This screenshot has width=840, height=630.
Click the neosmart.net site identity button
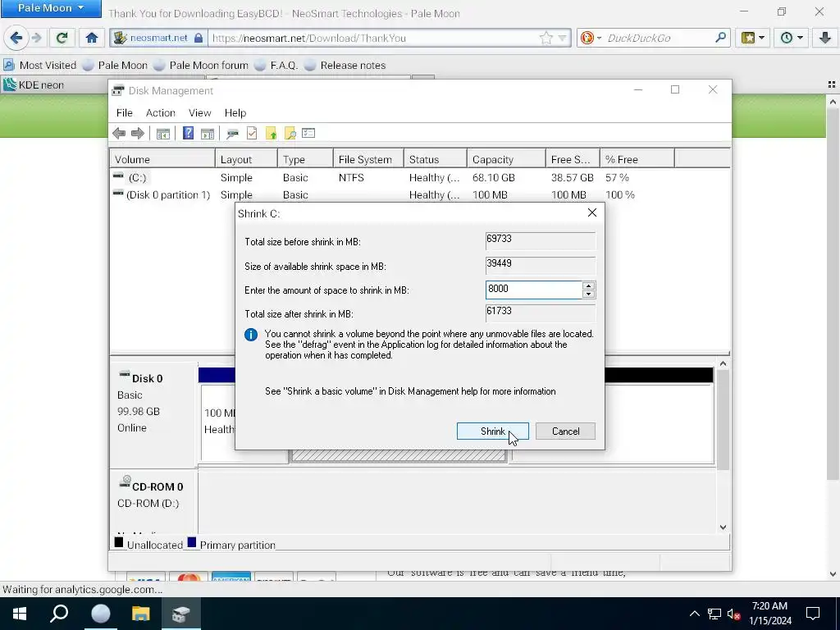[x=158, y=38]
